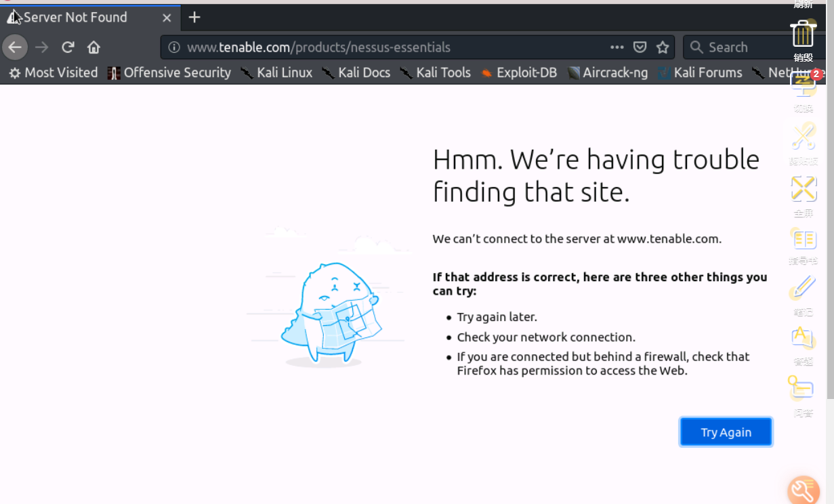The image size is (834, 504).
Task: Open the browser home page
Action: pyautogui.click(x=93, y=47)
